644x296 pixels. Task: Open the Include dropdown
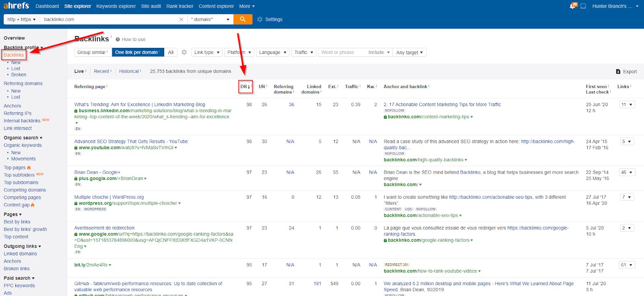pos(379,52)
